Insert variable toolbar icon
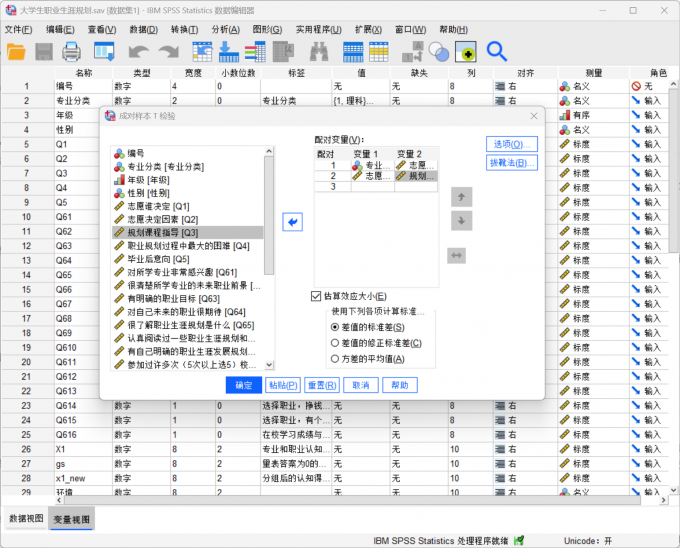This screenshot has height=548, width=680. tap(379, 52)
